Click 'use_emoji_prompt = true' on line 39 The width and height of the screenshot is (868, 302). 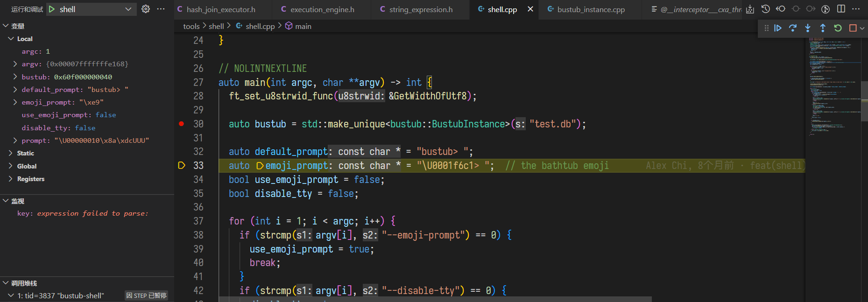click(312, 249)
